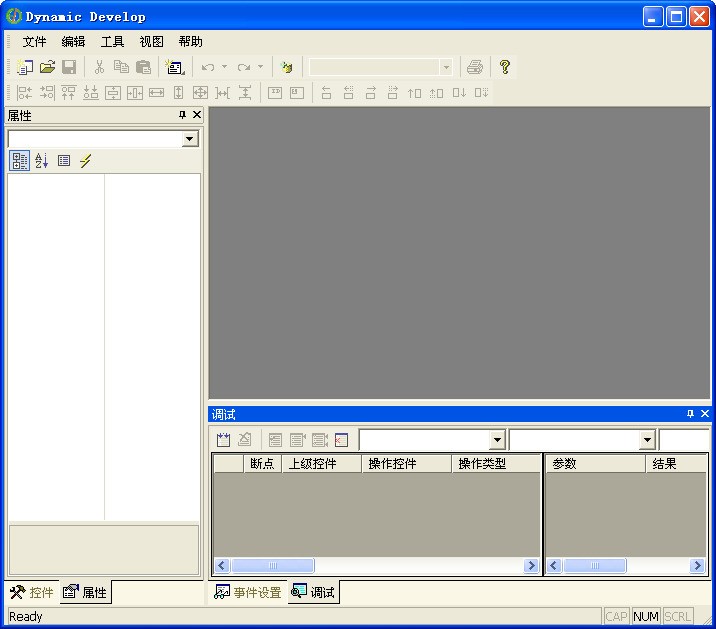Switch to the 事件设置 tab
Image resolution: width=716 pixels, height=629 pixels.
(x=249, y=593)
